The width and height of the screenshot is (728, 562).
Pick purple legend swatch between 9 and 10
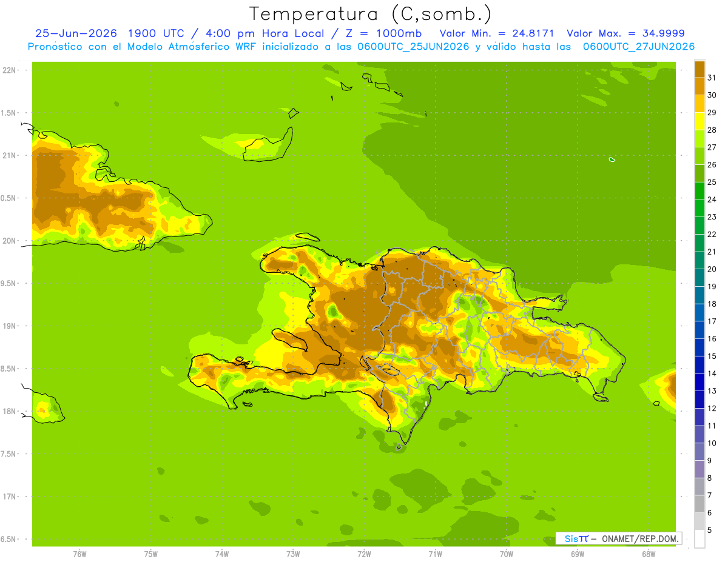[699, 452]
